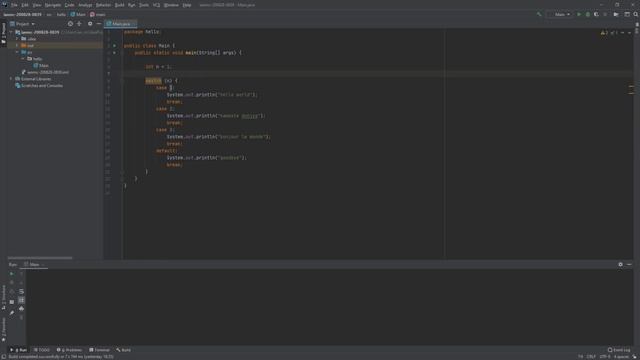
Task: Select the Main.java editor tab
Action: pyautogui.click(x=121, y=24)
